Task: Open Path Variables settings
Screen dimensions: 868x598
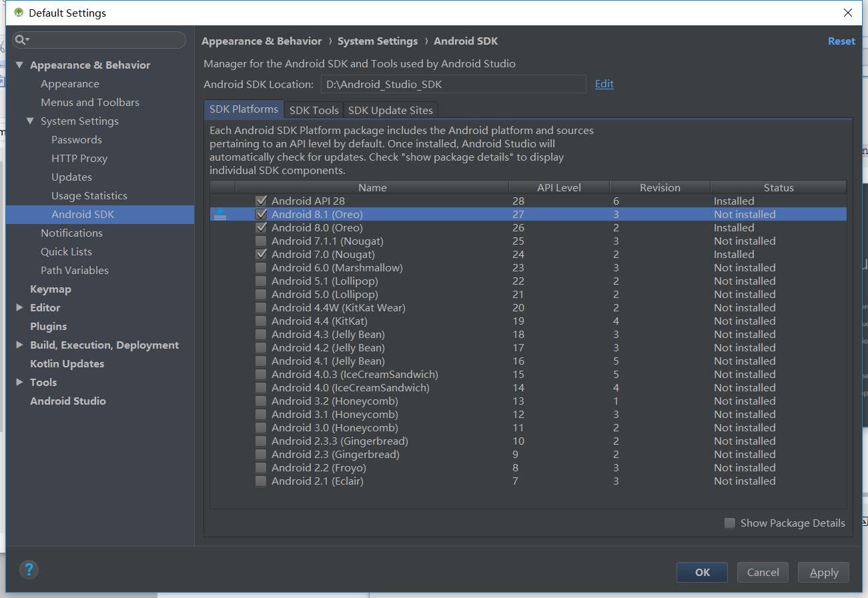Action: (x=75, y=270)
